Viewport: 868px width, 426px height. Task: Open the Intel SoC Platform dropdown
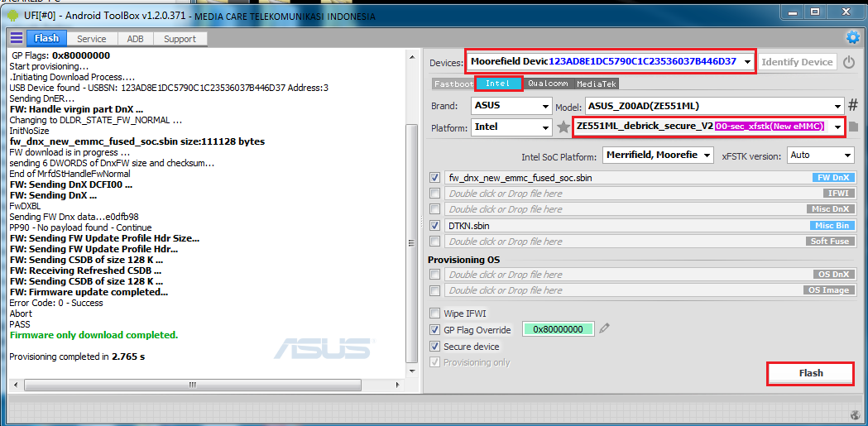pos(658,155)
